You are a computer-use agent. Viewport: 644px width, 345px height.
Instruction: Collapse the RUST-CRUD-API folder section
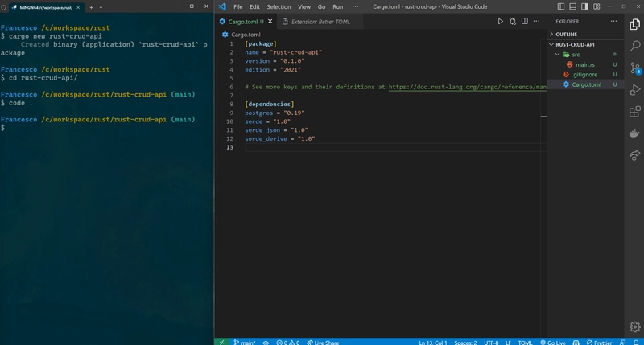(586, 44)
